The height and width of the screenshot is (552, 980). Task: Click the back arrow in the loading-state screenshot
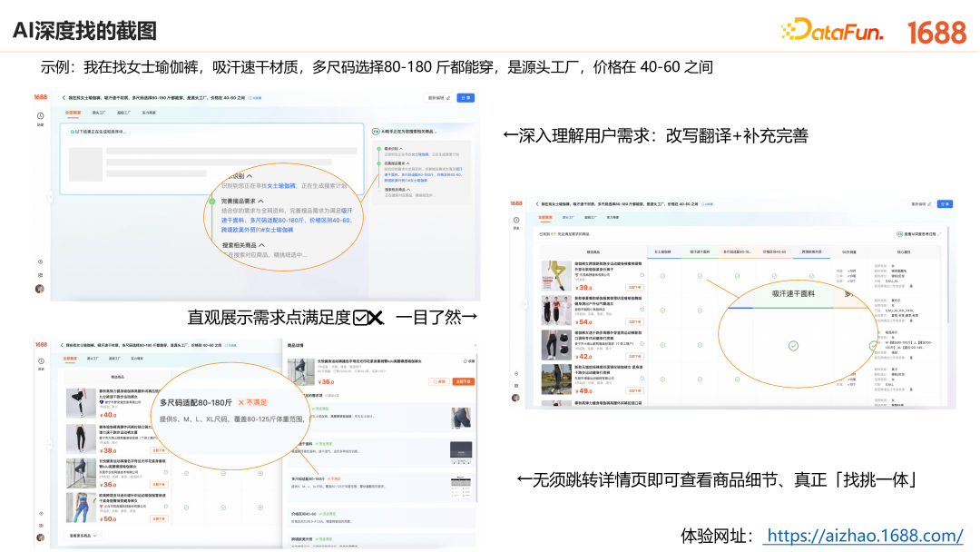click(64, 97)
